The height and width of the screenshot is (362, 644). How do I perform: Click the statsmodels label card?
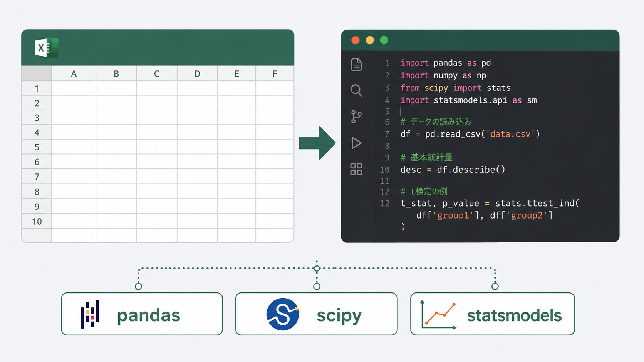pos(493,314)
